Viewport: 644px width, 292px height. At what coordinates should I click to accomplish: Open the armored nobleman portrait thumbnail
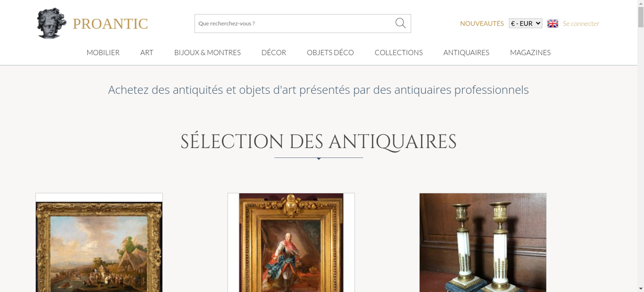pyautogui.click(x=291, y=242)
